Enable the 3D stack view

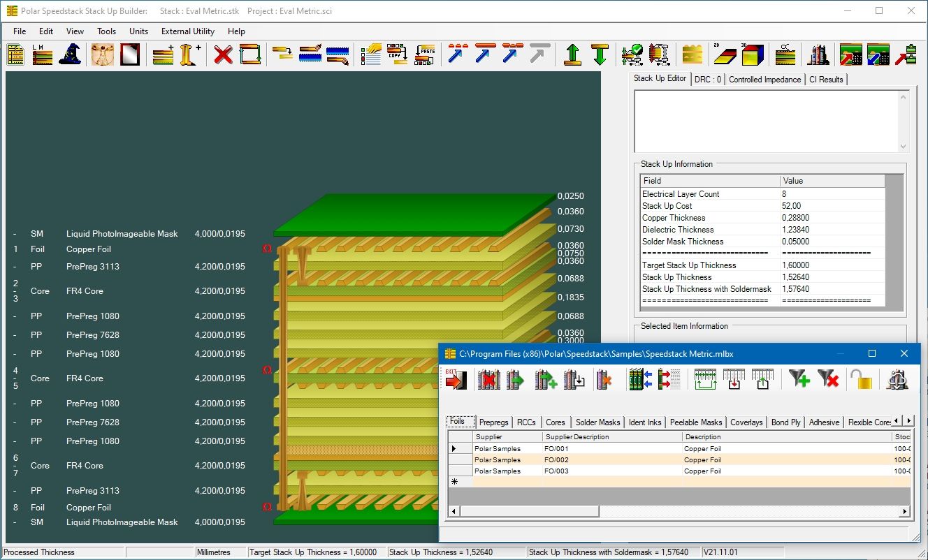point(751,54)
